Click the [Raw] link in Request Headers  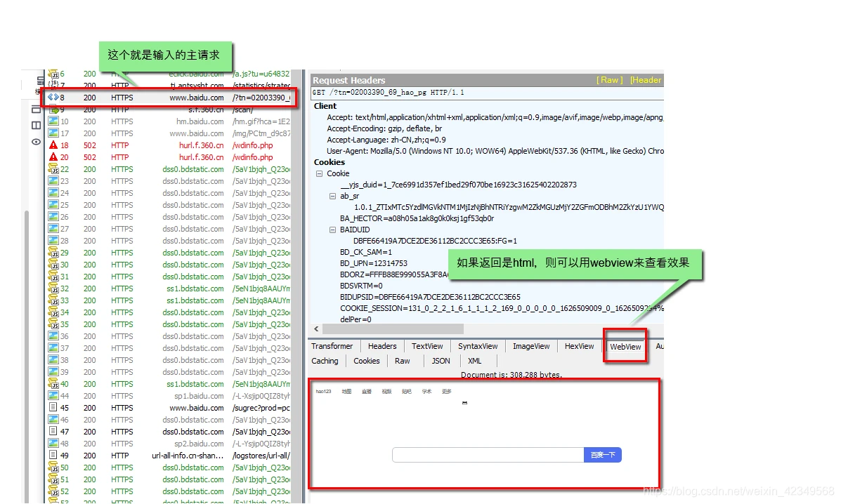point(610,80)
